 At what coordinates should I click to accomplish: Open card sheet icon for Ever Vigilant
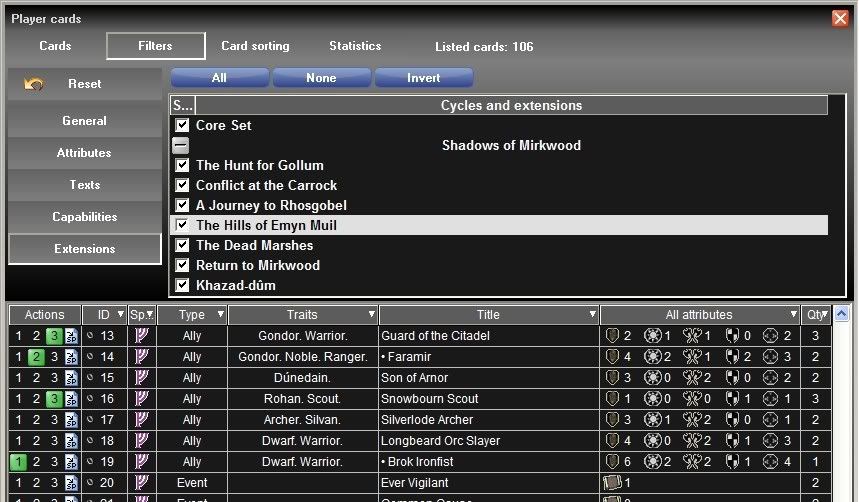71,483
